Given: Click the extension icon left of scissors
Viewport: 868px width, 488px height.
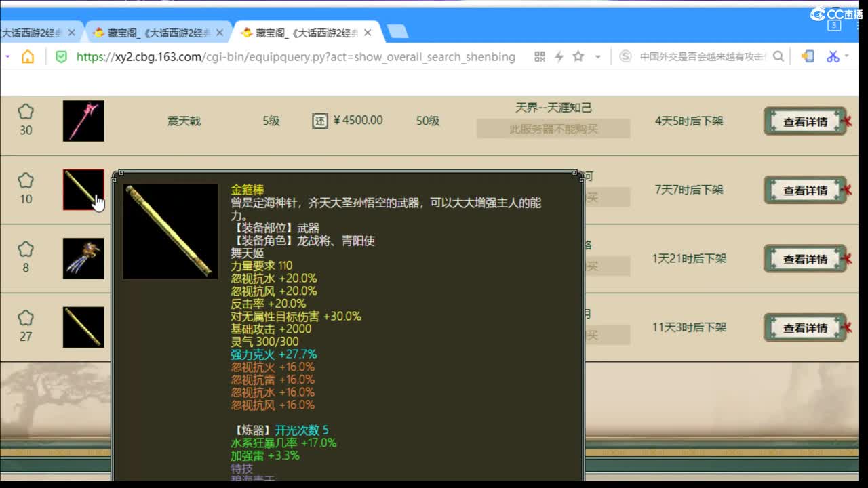Looking at the screenshot, I should click(808, 57).
